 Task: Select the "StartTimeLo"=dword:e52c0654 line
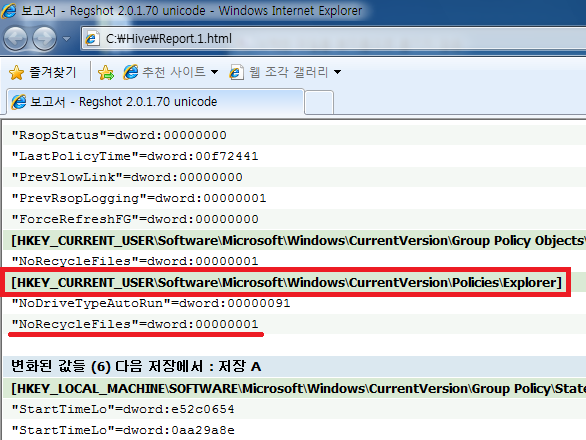tap(123, 409)
